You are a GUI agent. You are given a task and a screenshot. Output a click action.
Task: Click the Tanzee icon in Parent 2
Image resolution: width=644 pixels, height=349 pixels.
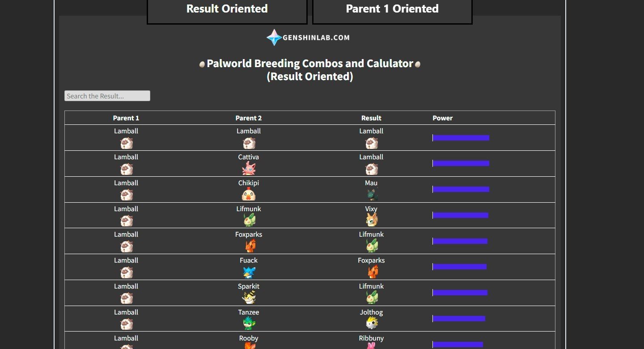(x=249, y=323)
